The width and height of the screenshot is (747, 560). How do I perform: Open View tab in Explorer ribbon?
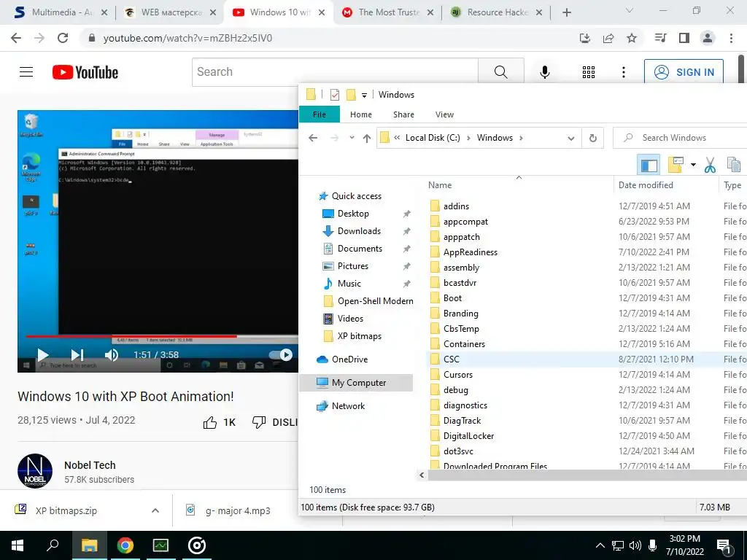pos(444,114)
